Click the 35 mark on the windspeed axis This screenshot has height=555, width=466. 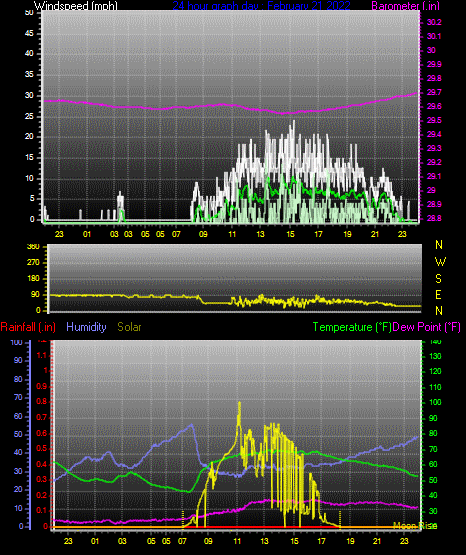point(29,74)
